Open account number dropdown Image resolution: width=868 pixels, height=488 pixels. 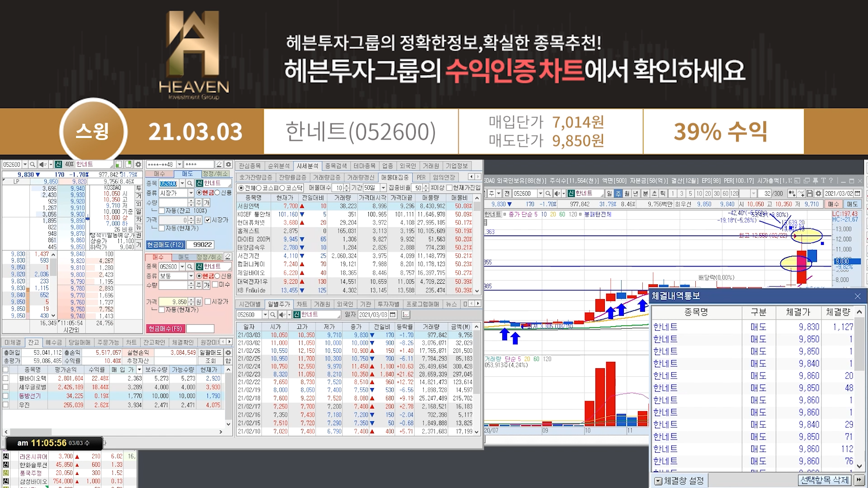click(x=179, y=164)
